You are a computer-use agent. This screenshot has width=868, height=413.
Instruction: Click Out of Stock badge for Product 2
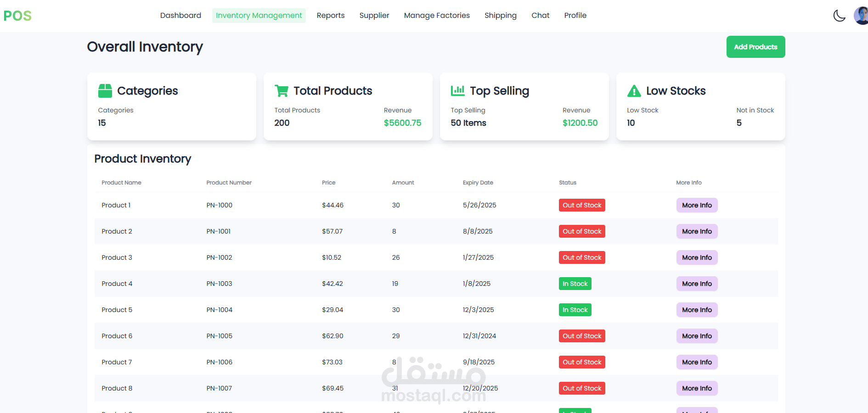[x=582, y=231]
